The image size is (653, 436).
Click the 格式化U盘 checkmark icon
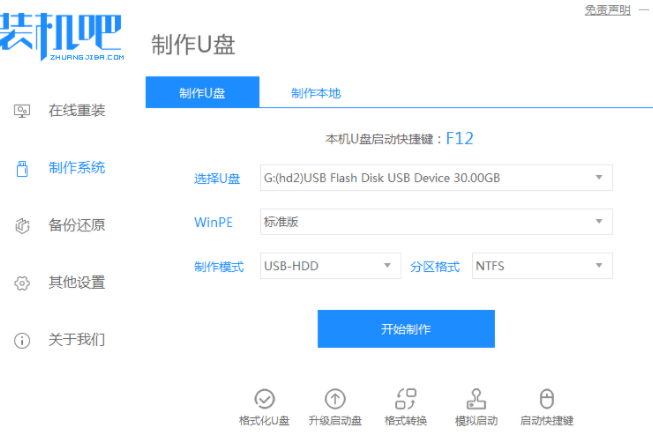264,398
